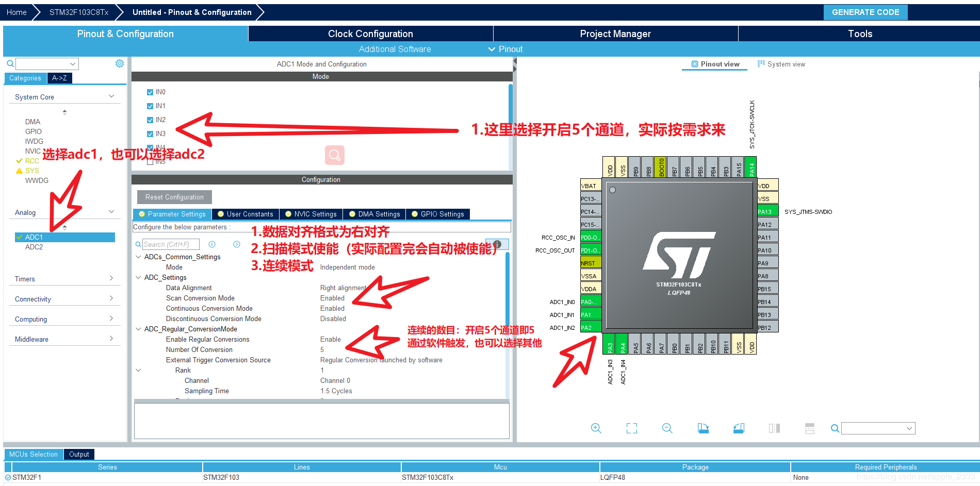
Task: Click the parameter info icon
Action: coord(497,244)
